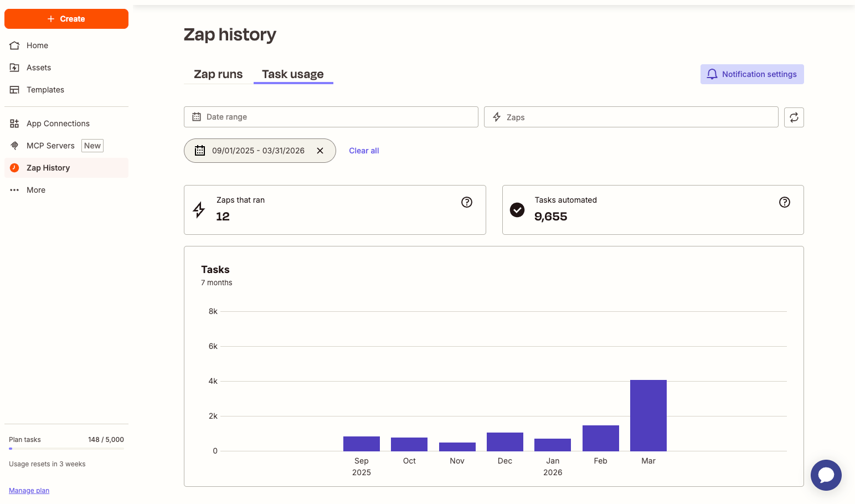Viewport: 855px width, 504px height.
Task: Select Zap History in the sidebar
Action: [x=48, y=167]
